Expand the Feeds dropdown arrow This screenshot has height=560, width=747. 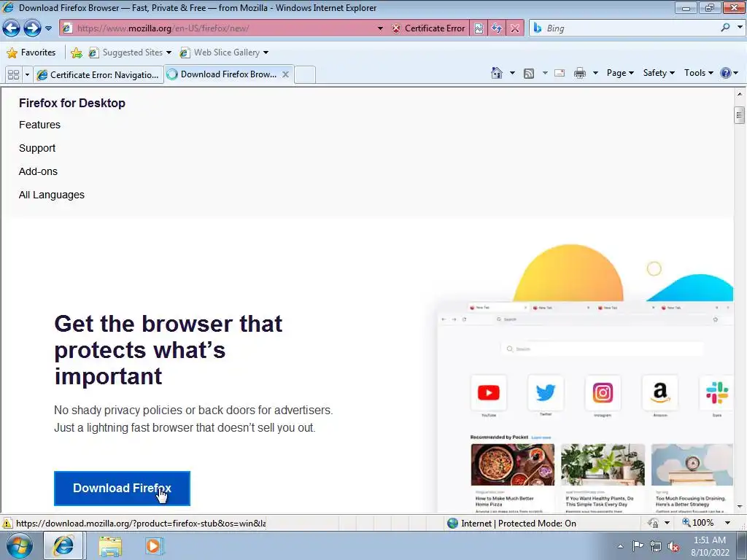pyautogui.click(x=544, y=73)
